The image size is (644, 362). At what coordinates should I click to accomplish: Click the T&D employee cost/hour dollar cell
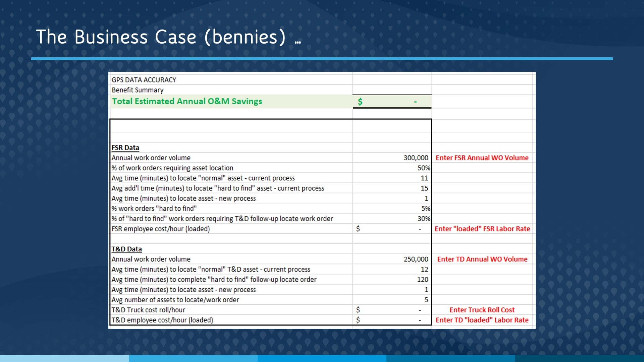(392, 320)
